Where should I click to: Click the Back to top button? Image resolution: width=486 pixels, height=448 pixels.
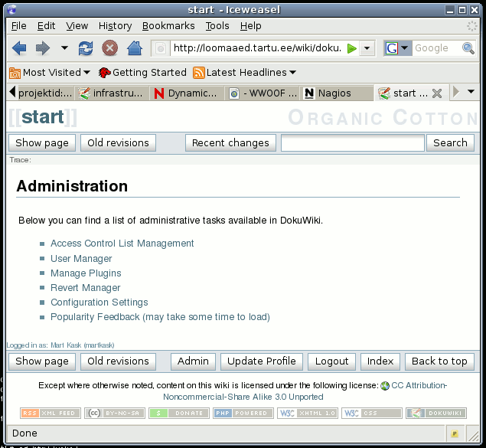439,361
